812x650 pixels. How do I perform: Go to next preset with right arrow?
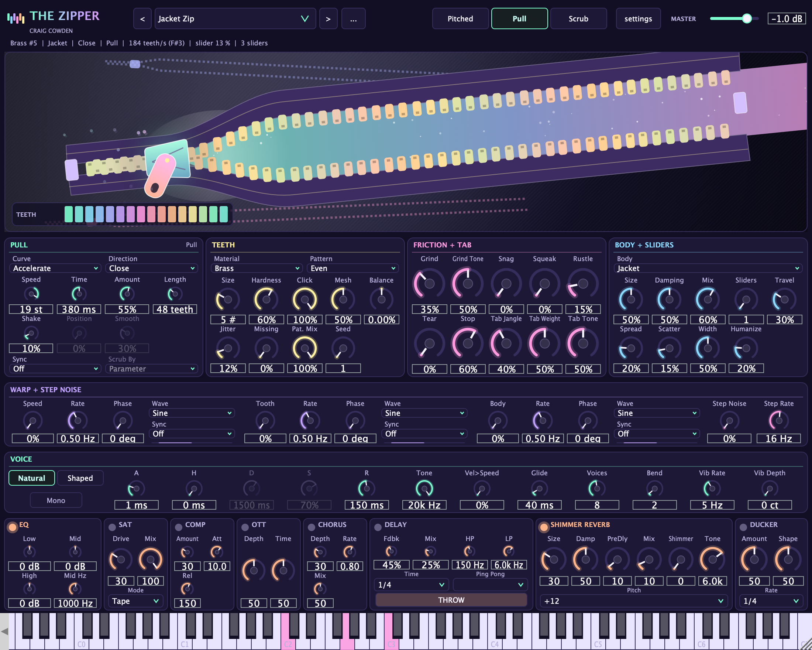(x=328, y=19)
